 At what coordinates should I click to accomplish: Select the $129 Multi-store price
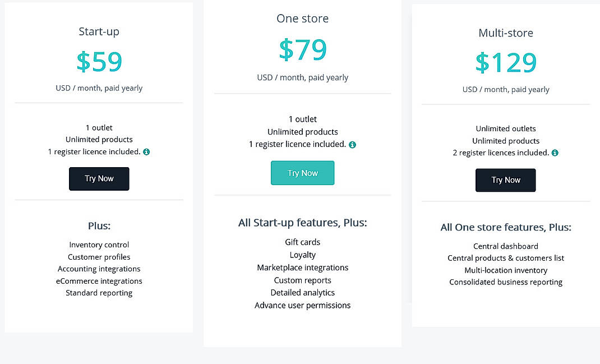pos(505,62)
